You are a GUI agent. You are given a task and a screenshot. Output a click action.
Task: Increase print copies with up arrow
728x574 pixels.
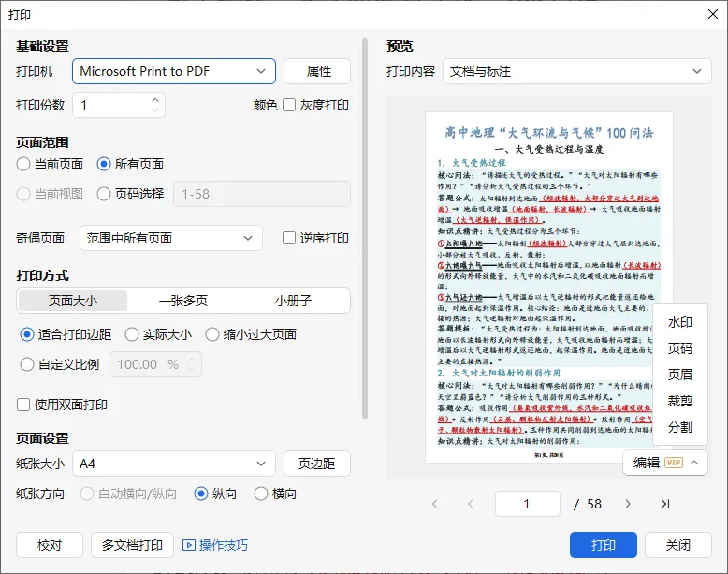pos(155,100)
